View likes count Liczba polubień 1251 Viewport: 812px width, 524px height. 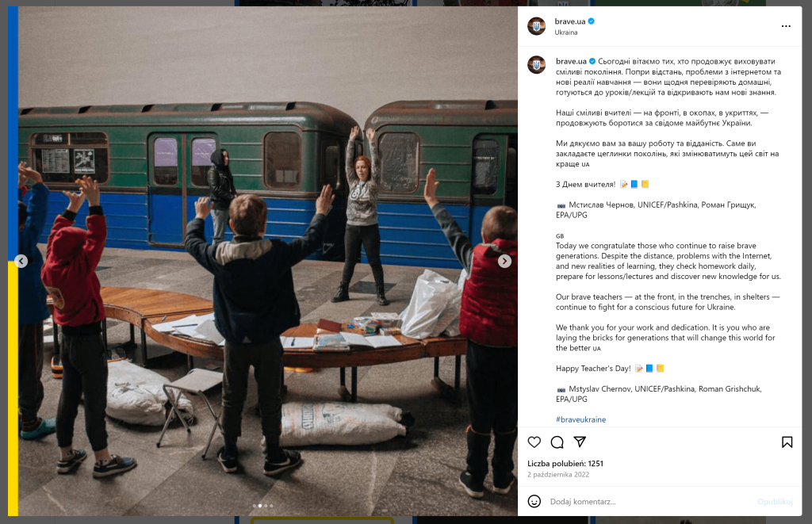tap(565, 464)
